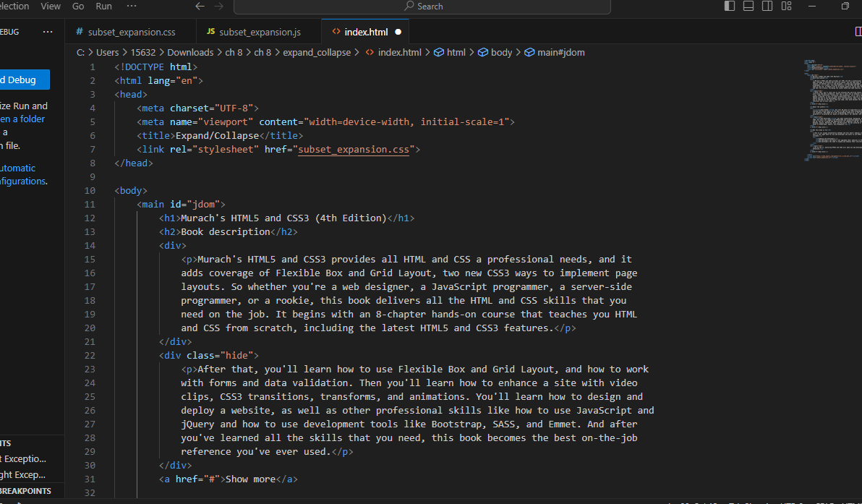The width and height of the screenshot is (862, 504).
Task: Toggle the secondary side bar layout icon
Action: [x=767, y=6]
